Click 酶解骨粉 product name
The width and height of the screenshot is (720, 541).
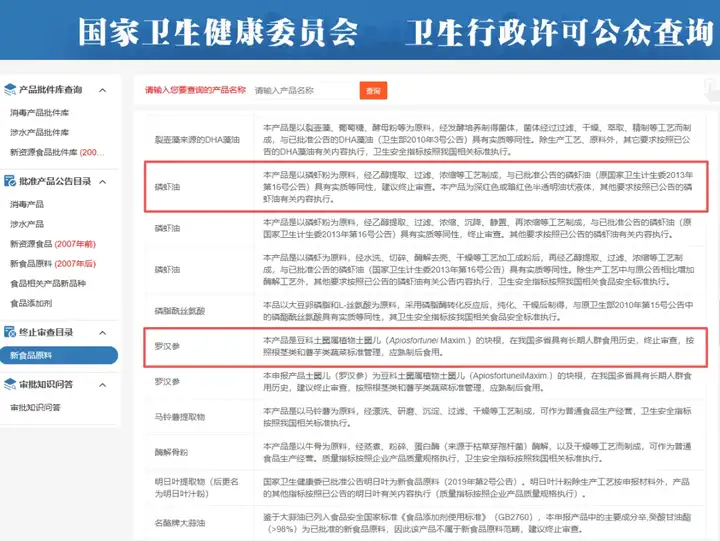(x=171, y=452)
